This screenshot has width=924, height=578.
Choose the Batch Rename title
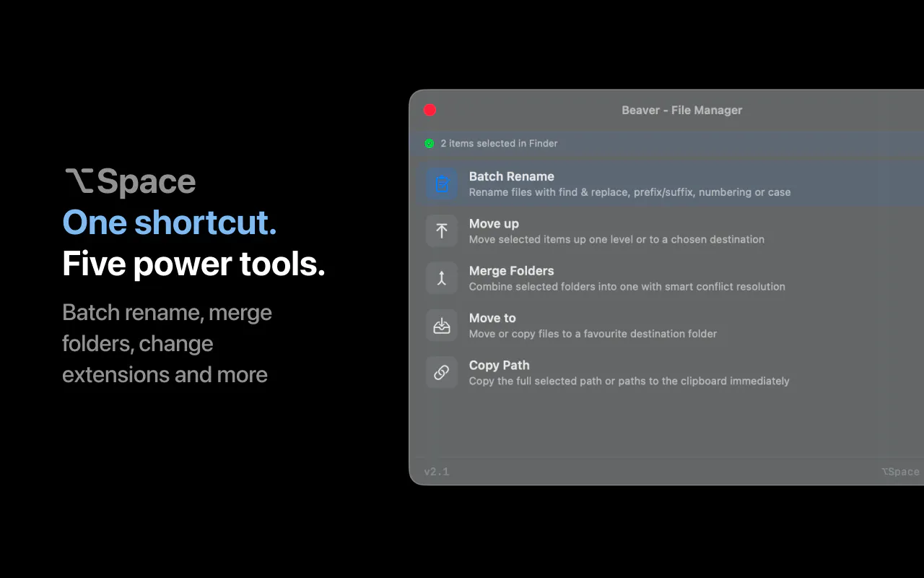click(x=512, y=176)
